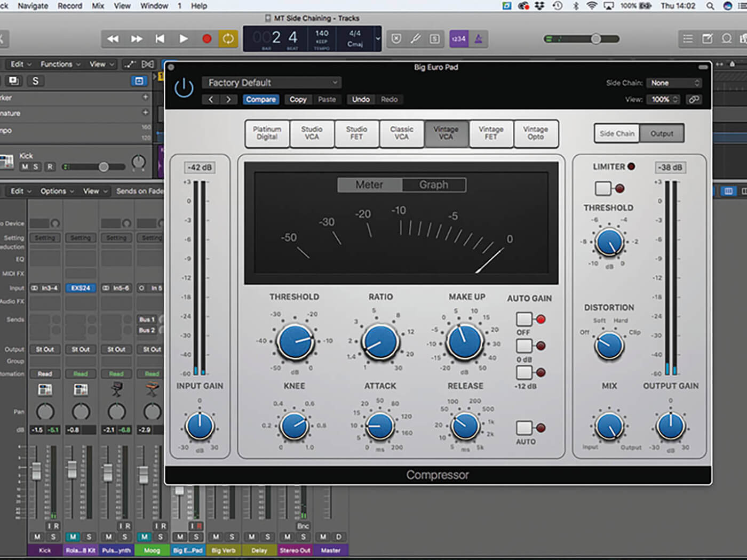This screenshot has height=560, width=747.
Task: Go to beginning of project
Action: coord(160,38)
